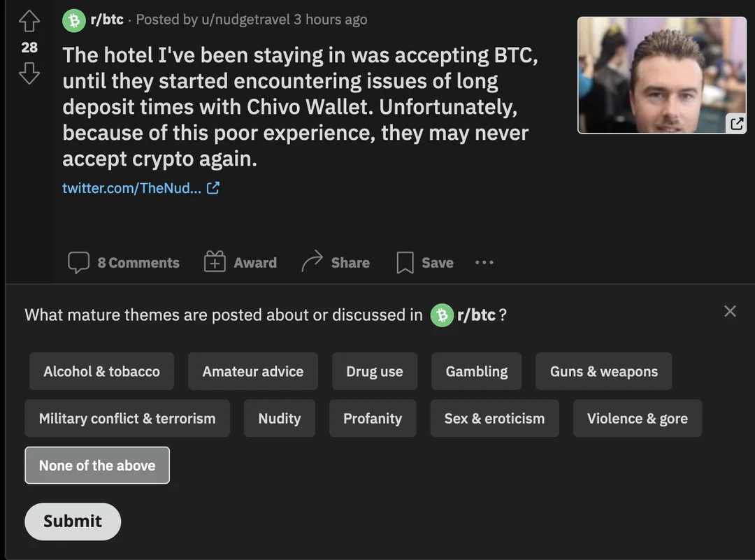Viewport: 755px width, 560px height.
Task: Upvote the post with the up arrow
Action: tap(29, 20)
